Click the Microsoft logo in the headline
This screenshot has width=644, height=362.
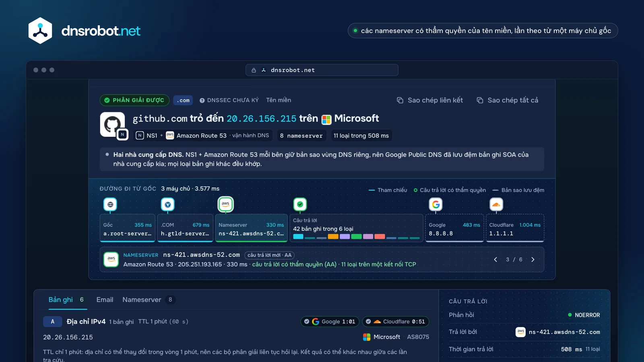click(326, 119)
